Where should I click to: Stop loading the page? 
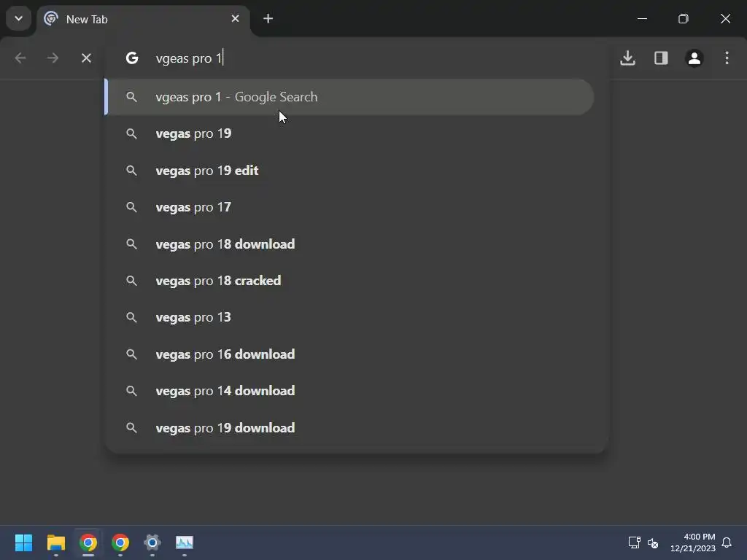[x=86, y=58]
